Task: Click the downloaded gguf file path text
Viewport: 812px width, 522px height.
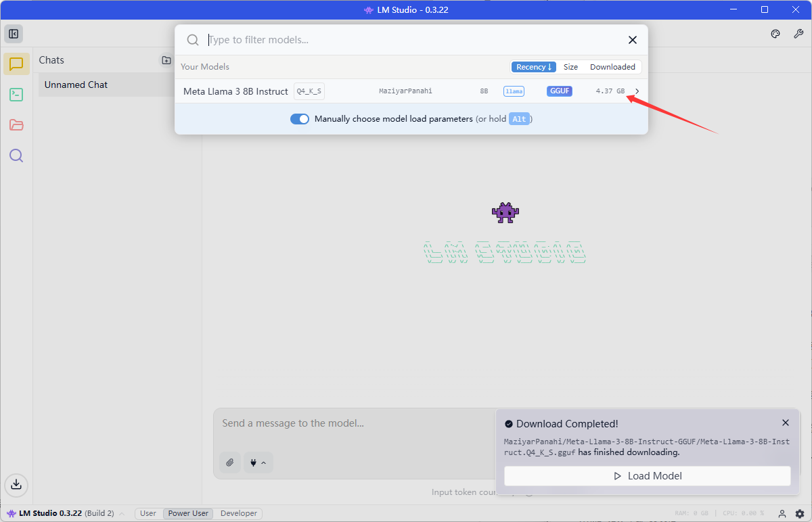Action: [x=646, y=447]
